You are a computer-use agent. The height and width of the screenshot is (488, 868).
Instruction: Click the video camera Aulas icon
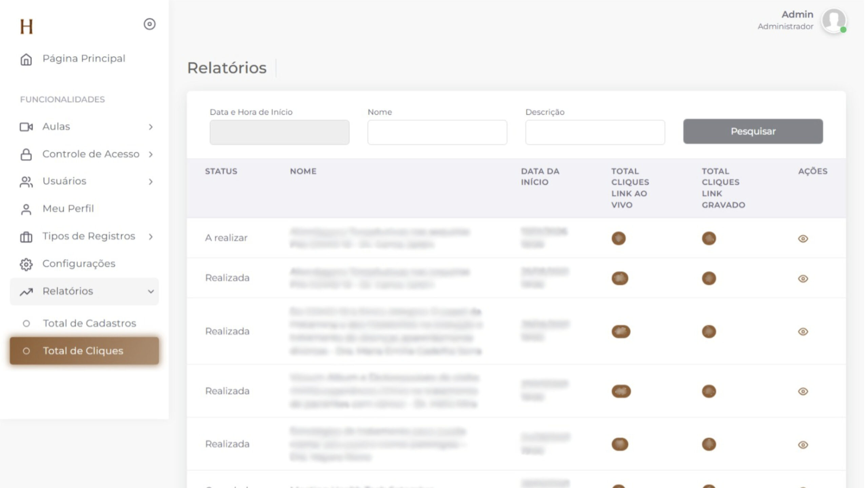coord(26,127)
